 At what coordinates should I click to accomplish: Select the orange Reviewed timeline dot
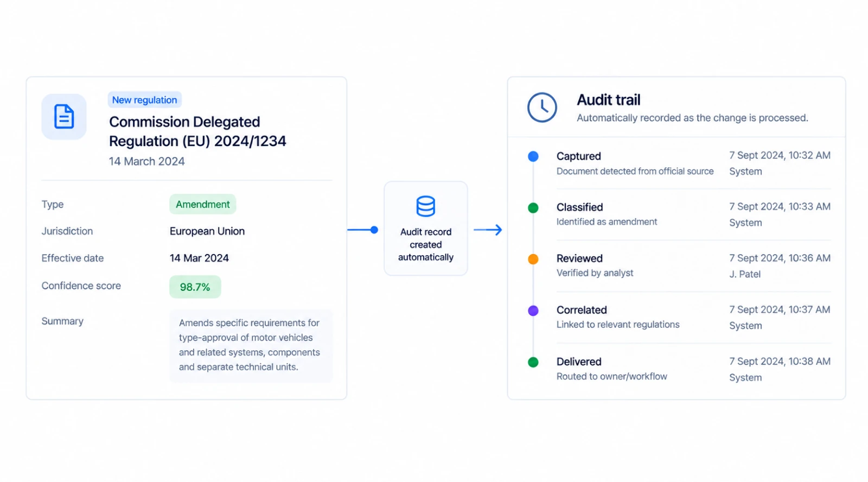[x=533, y=259]
